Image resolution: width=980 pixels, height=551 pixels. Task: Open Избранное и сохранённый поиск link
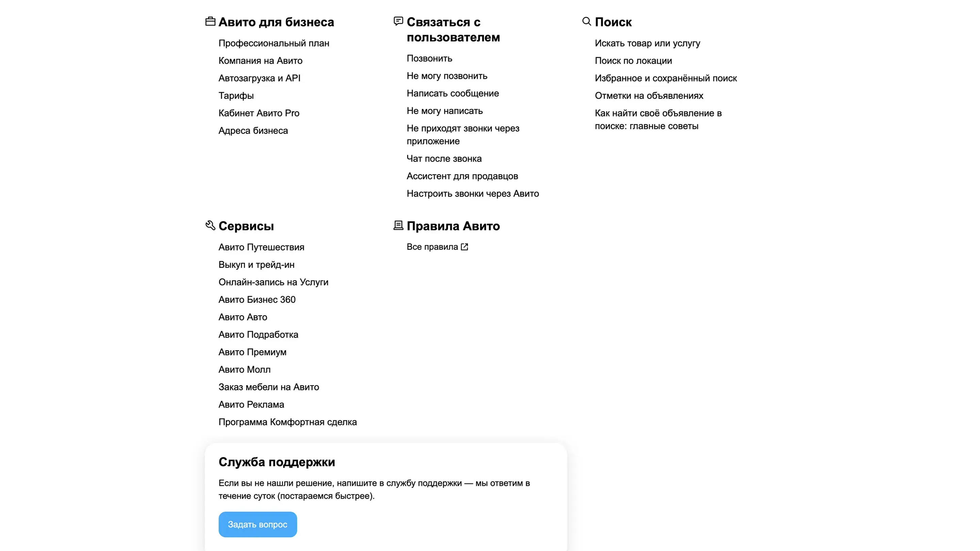click(665, 78)
